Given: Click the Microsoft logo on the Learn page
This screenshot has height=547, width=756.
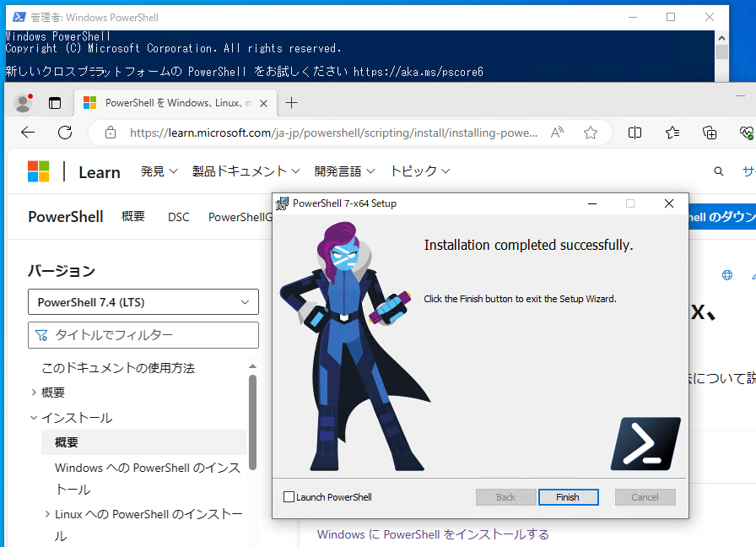Looking at the screenshot, I should tap(37, 171).
